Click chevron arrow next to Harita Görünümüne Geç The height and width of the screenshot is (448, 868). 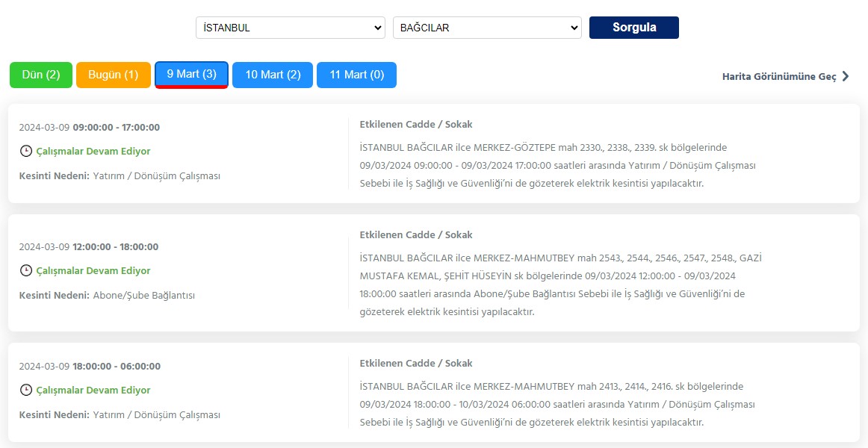point(846,76)
